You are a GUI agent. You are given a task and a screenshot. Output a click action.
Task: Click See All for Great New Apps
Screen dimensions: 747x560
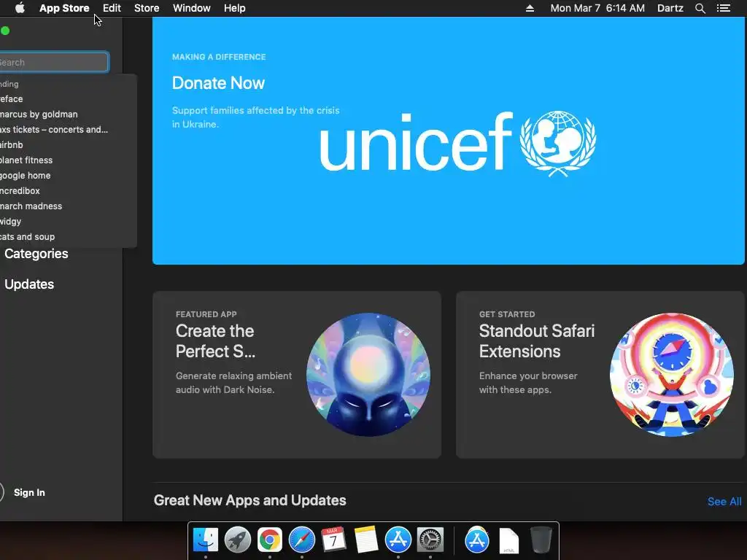pyautogui.click(x=724, y=502)
